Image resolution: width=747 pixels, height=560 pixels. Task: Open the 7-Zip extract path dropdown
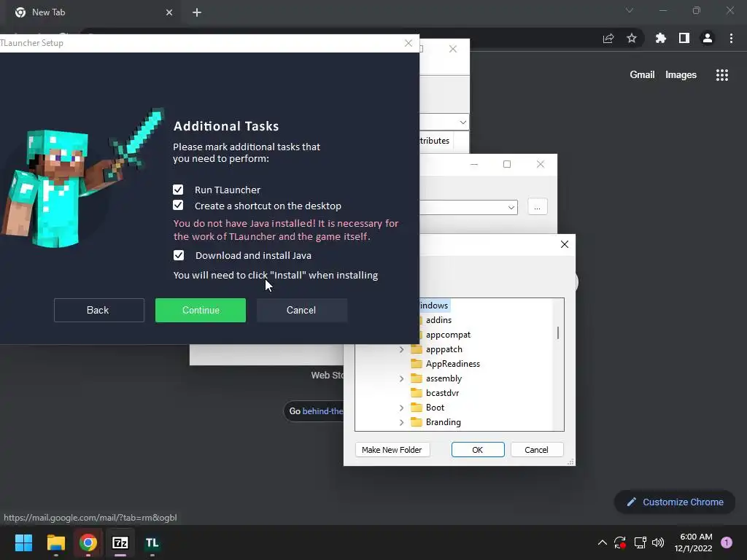[x=511, y=208]
